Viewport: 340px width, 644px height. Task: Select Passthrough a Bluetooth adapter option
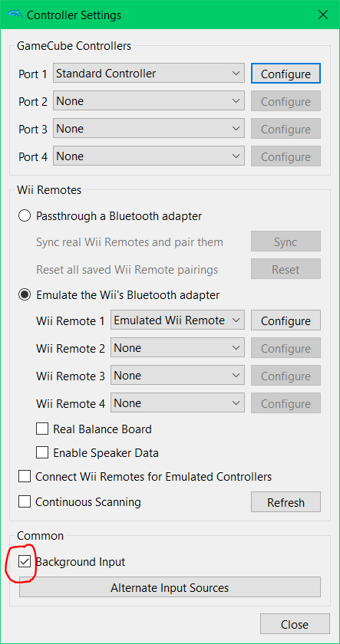(25, 215)
